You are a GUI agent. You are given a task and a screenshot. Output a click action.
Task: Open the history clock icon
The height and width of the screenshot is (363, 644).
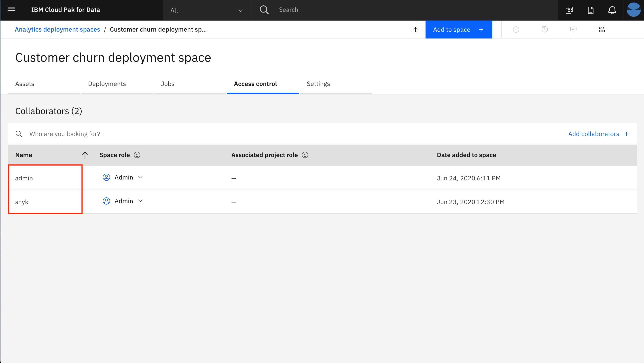(x=544, y=30)
